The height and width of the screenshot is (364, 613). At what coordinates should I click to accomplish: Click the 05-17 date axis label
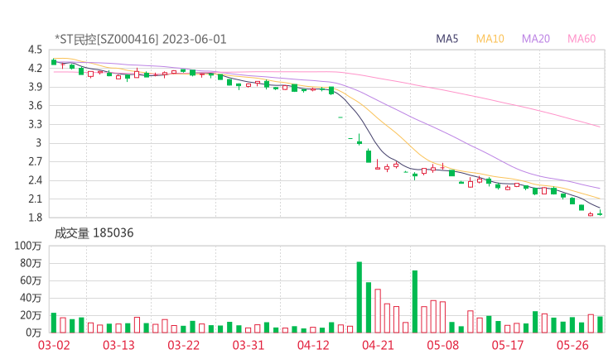pos(508,345)
